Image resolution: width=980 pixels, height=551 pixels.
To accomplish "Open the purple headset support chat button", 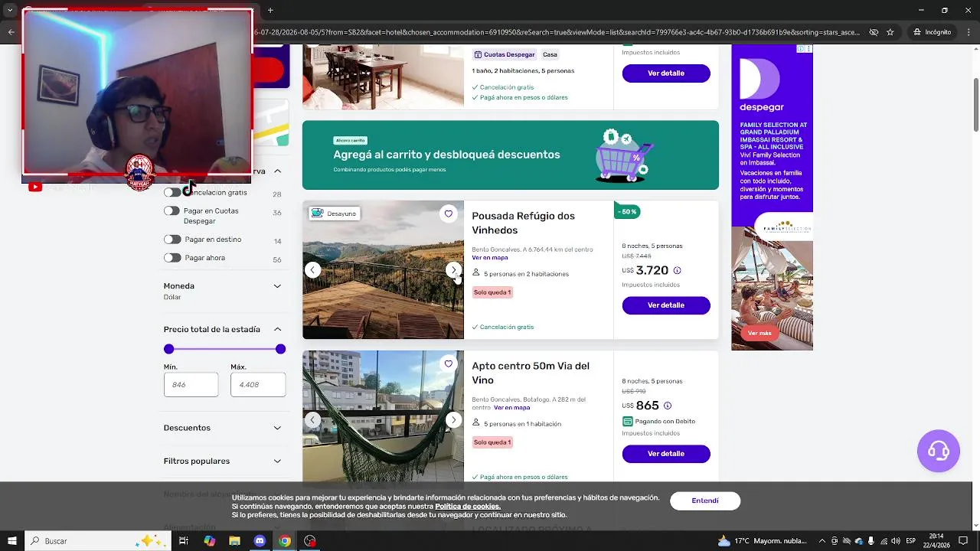I will point(939,451).
